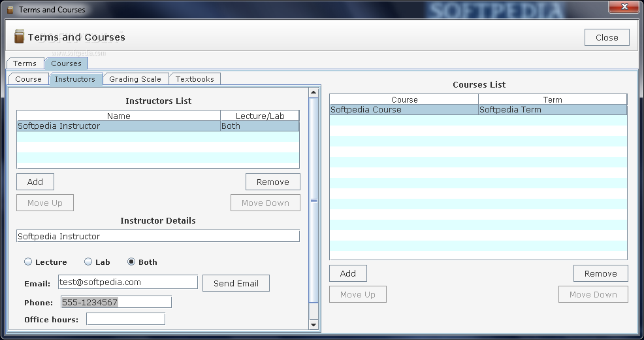
Task: Go to the Grading Scale tab
Action: (x=136, y=79)
